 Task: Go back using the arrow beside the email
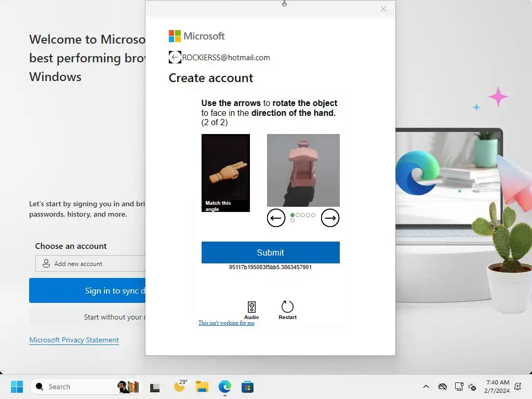(x=175, y=57)
